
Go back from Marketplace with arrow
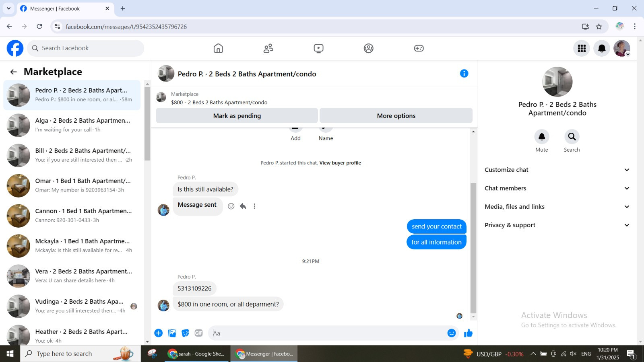coord(13,72)
